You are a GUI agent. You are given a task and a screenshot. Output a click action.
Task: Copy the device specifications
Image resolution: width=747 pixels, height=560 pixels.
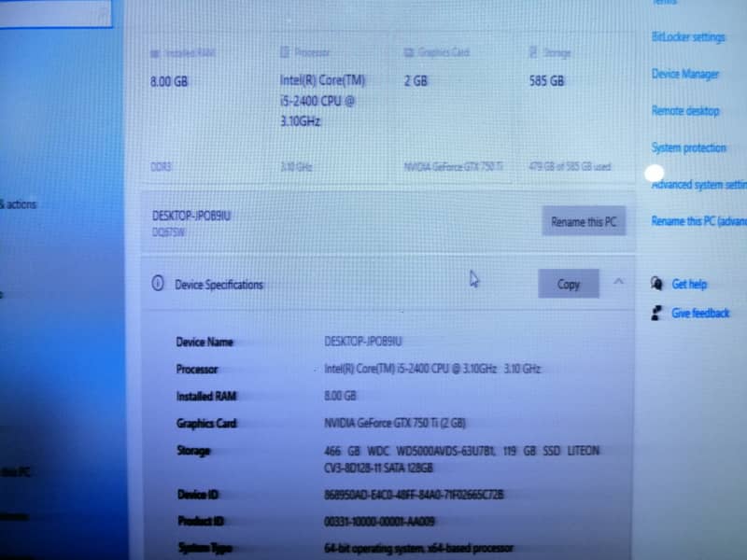[x=569, y=284]
